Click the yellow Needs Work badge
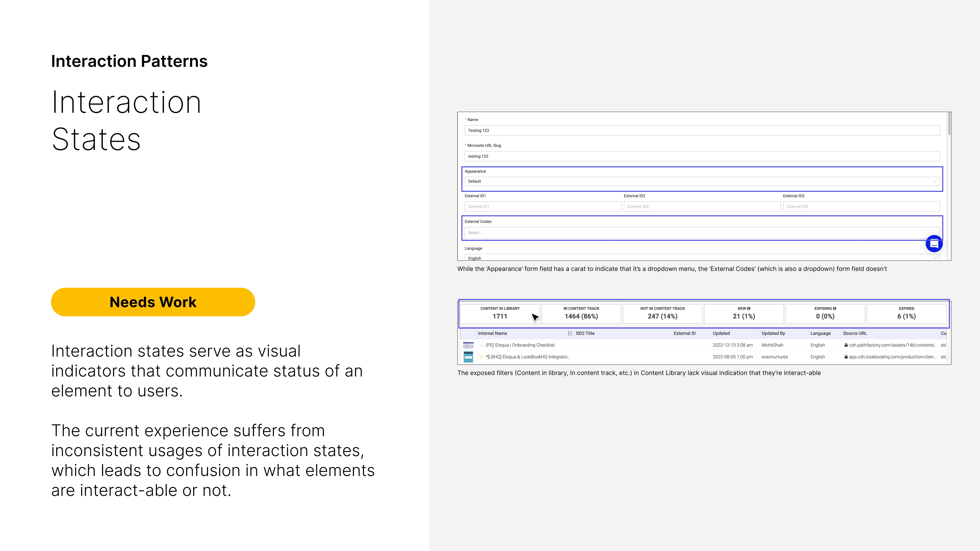 [x=153, y=302]
